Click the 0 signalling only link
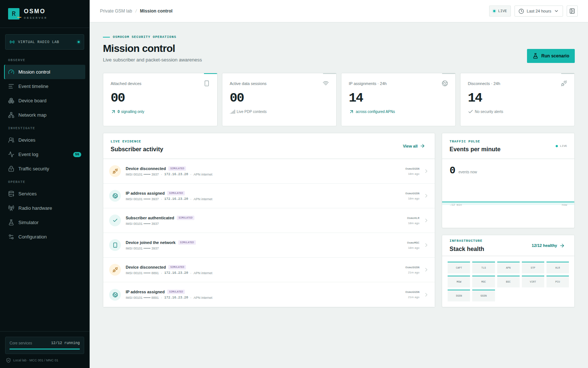Image resolution: width=588 pixels, height=368 pixels. tap(128, 112)
